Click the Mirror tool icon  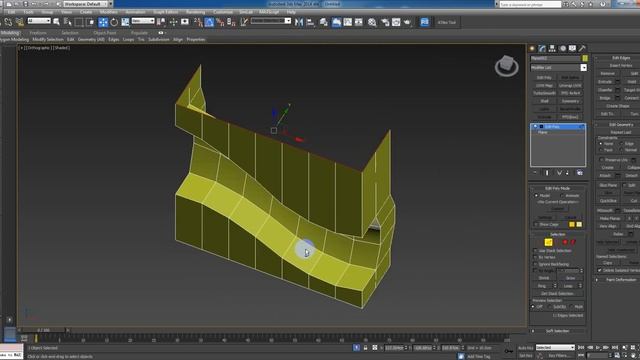299,22
